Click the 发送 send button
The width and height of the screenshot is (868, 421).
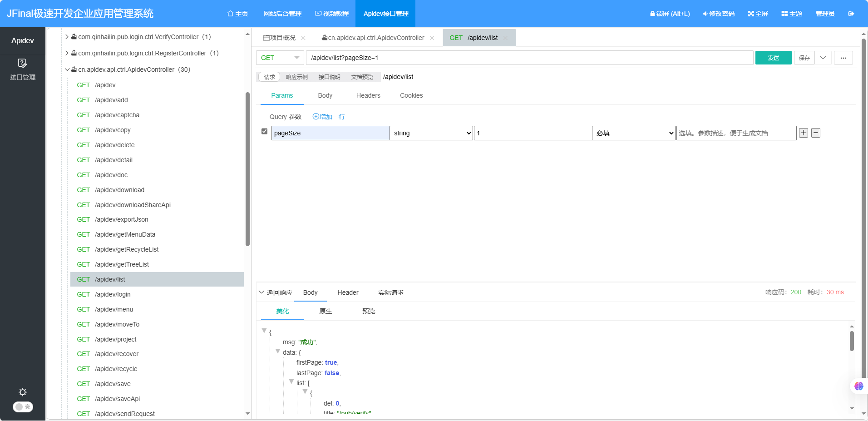773,58
